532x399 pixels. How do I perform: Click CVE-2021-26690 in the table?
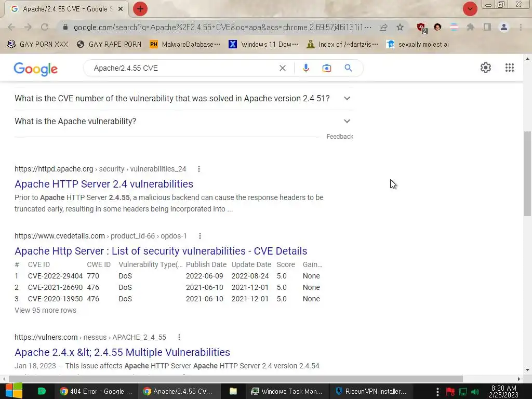pyautogui.click(x=55, y=287)
